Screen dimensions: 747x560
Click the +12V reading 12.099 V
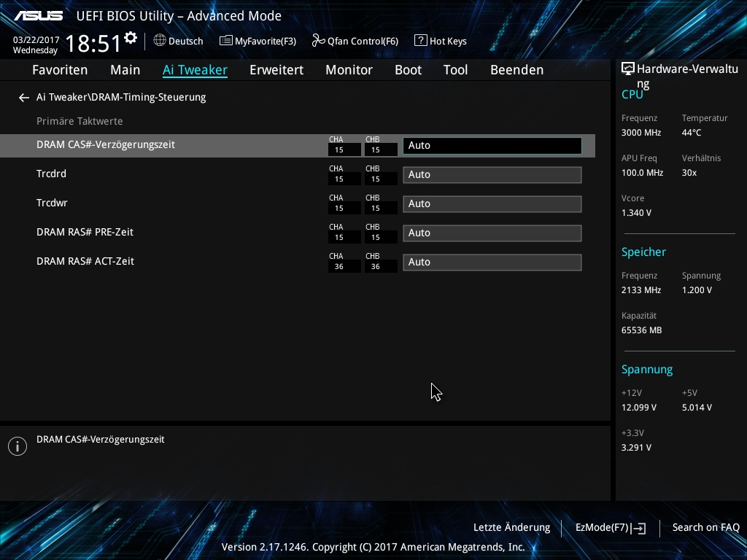pos(639,408)
